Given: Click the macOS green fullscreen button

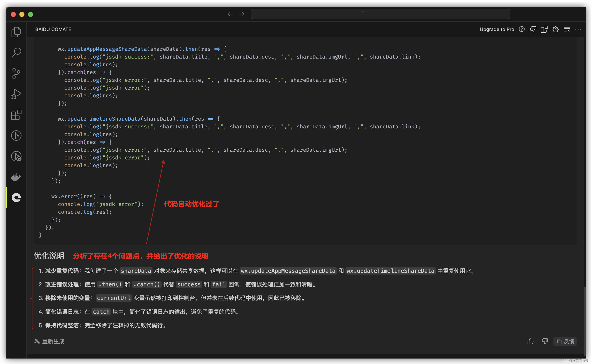Looking at the screenshot, I should (x=31, y=14).
